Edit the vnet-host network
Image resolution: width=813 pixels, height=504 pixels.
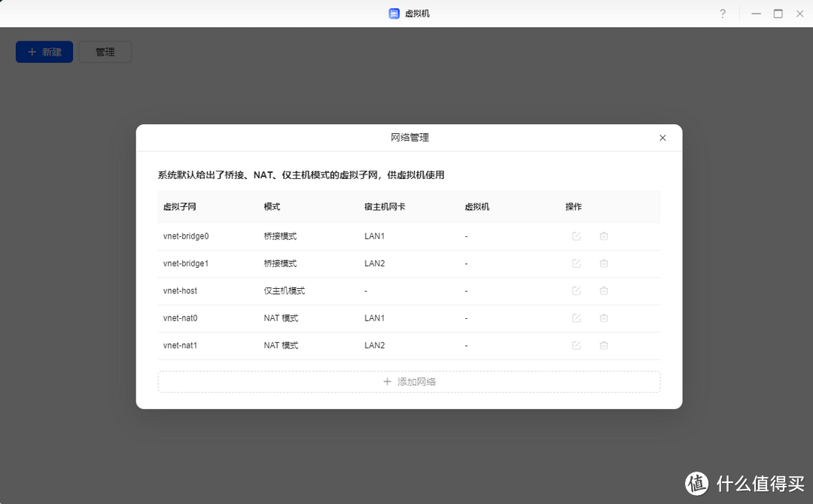tap(576, 290)
